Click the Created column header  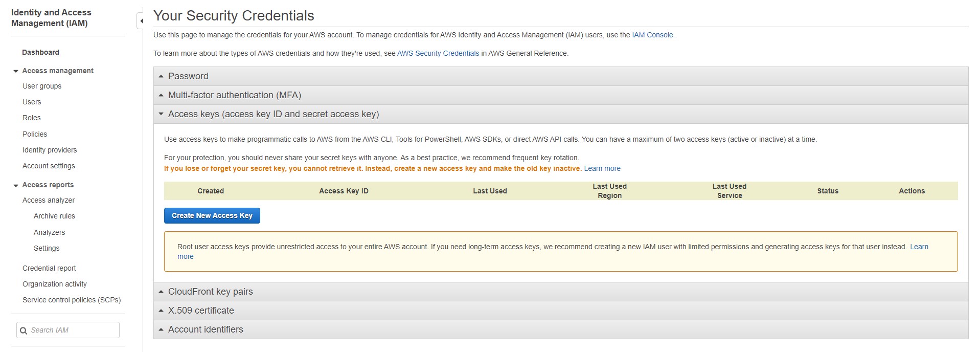click(211, 191)
